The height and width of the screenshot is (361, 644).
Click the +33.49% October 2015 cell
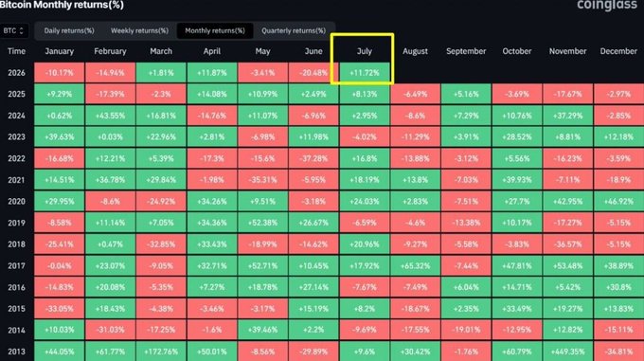click(517, 309)
